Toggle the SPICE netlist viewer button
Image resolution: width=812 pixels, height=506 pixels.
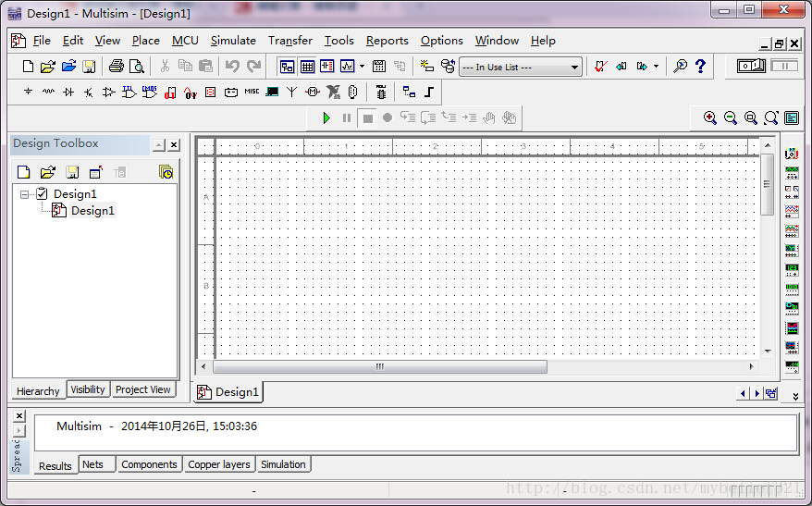[x=327, y=67]
